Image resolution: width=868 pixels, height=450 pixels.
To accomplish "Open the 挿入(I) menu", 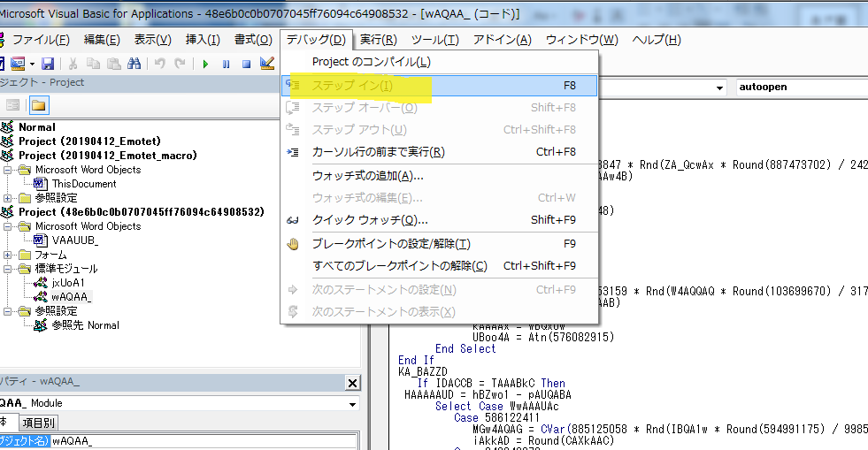I will (x=203, y=40).
